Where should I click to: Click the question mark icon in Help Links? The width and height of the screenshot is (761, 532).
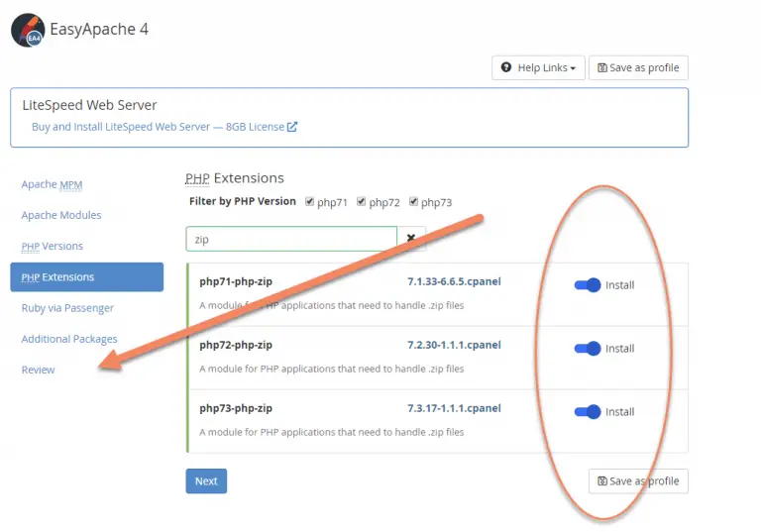(x=506, y=67)
